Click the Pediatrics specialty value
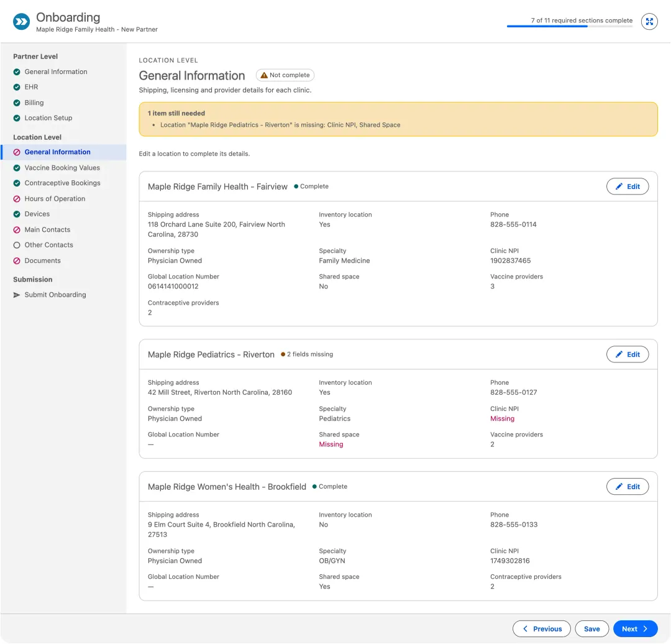Image resolution: width=671 pixels, height=644 pixels. [335, 419]
